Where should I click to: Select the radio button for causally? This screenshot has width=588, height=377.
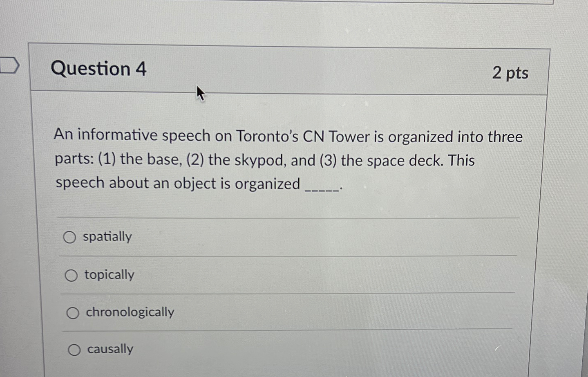(x=74, y=350)
